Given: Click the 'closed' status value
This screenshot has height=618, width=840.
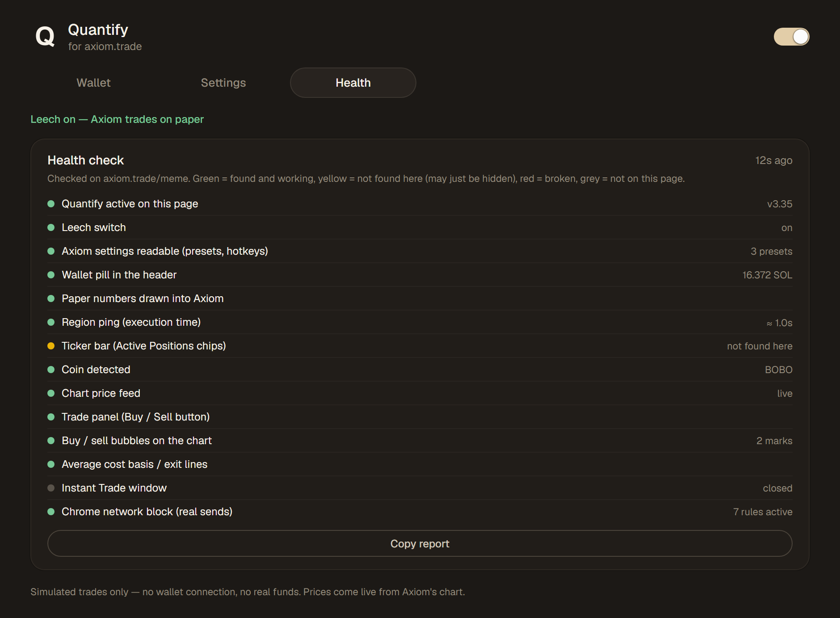Looking at the screenshot, I should click(777, 488).
